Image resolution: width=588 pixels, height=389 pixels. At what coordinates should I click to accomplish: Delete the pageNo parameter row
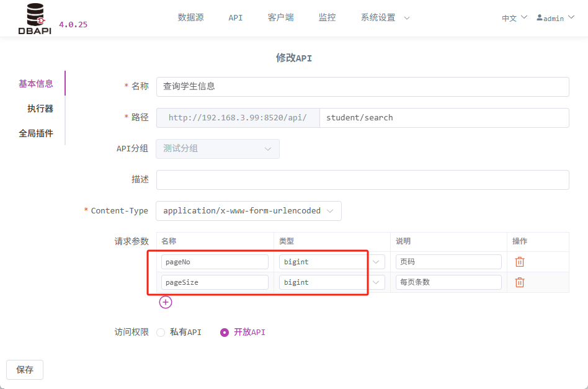[519, 262]
